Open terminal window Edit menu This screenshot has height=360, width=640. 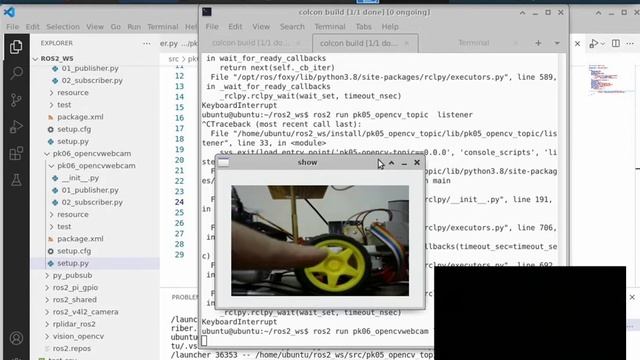(235, 27)
